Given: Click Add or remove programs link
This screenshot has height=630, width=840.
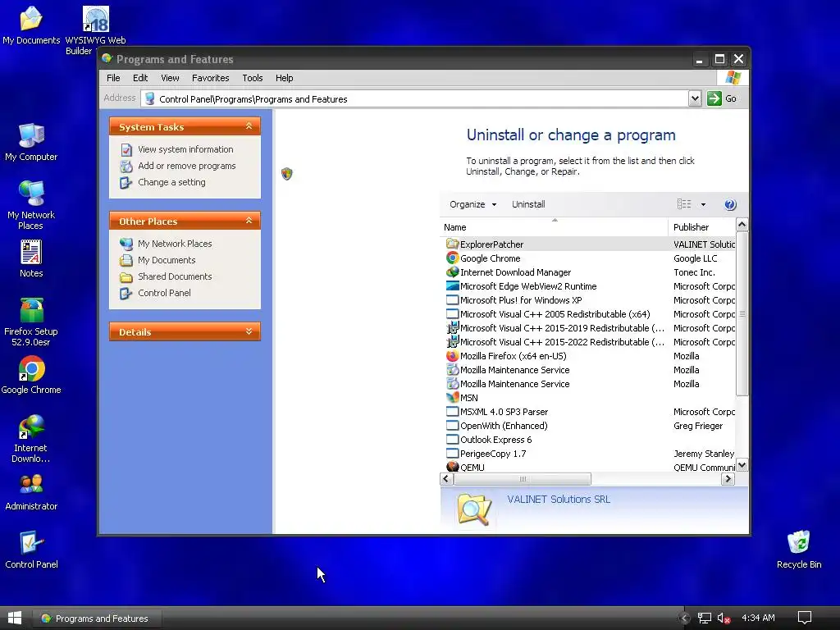Looking at the screenshot, I should tap(186, 166).
